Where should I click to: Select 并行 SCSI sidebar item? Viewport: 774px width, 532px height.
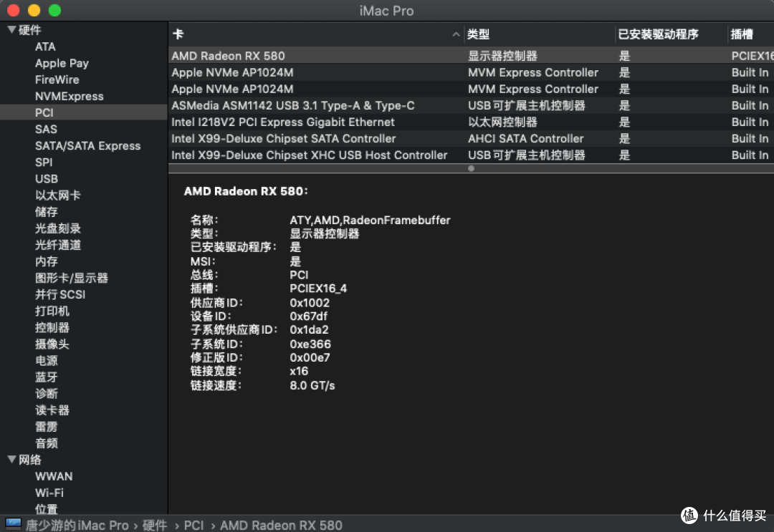coord(60,294)
